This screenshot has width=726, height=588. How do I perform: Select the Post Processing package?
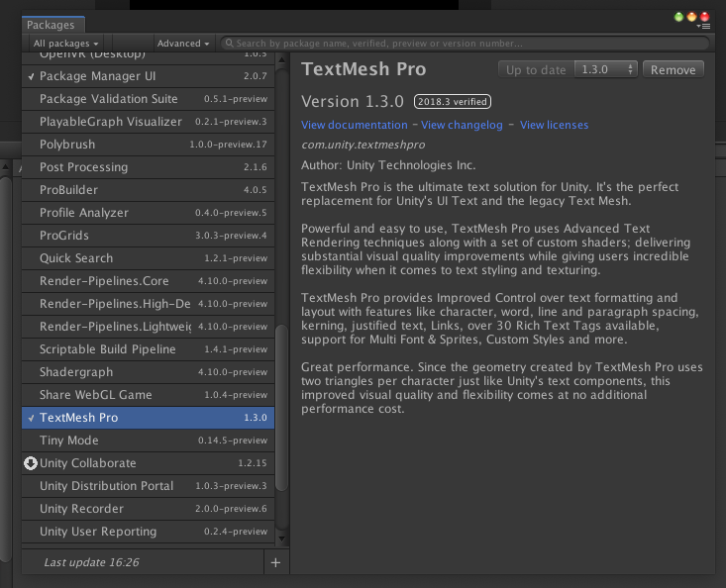148,167
